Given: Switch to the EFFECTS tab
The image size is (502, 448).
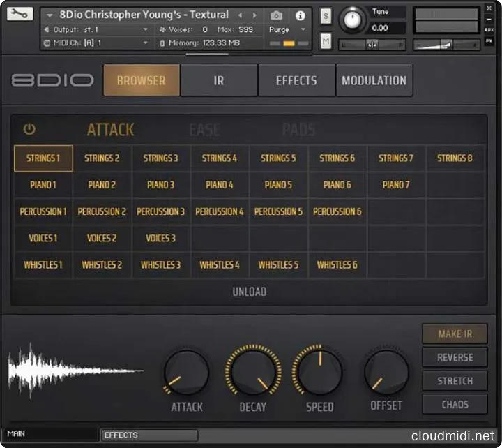Looking at the screenshot, I should [296, 80].
